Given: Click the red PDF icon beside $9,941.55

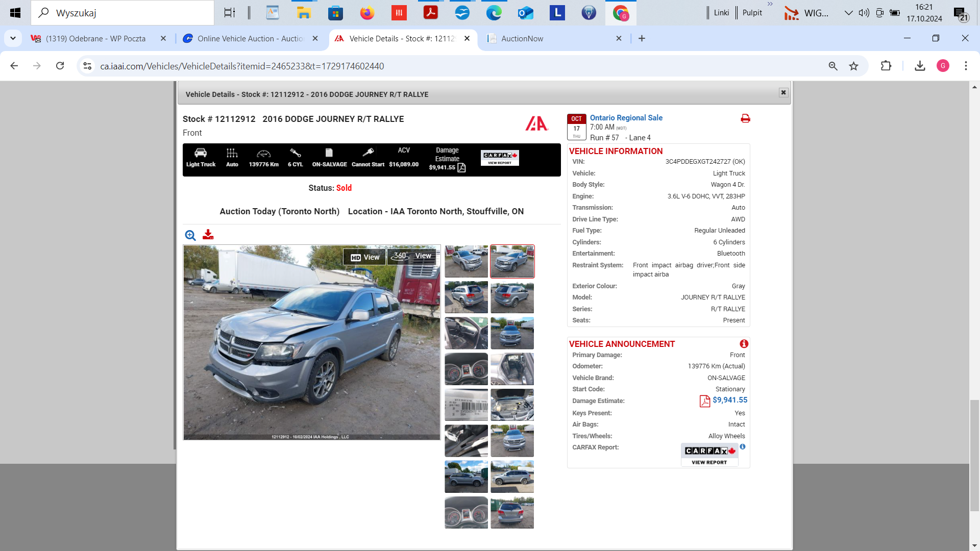Looking at the screenshot, I should tap(704, 401).
